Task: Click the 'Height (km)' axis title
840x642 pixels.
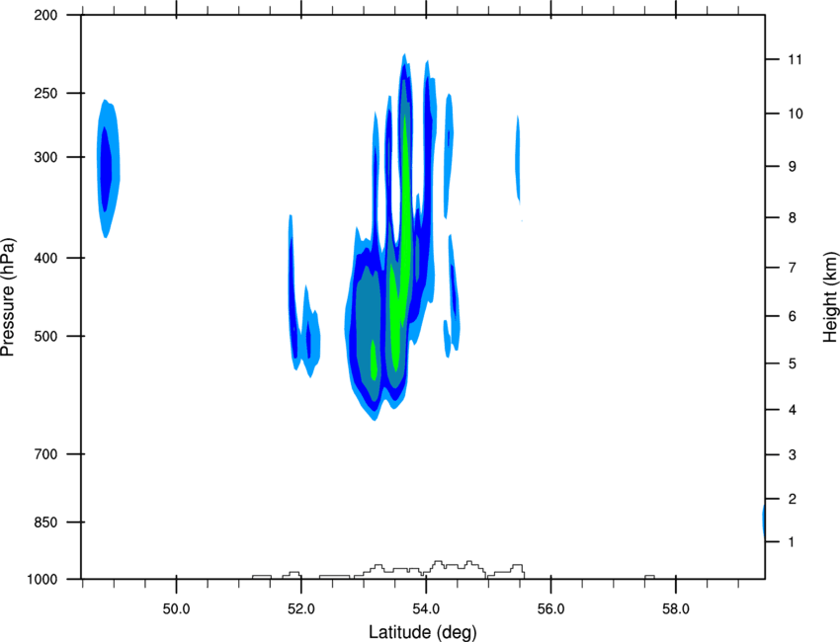Action: coord(829,297)
